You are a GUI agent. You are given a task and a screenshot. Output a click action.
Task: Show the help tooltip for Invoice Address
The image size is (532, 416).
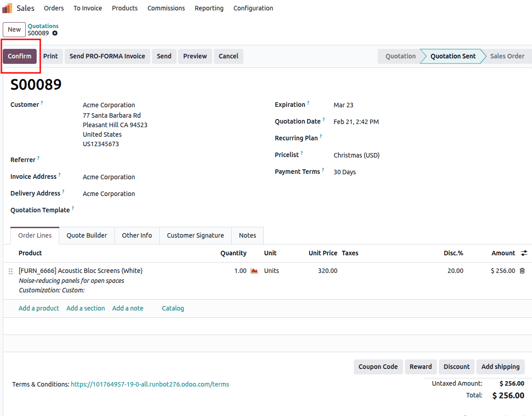pos(59,174)
